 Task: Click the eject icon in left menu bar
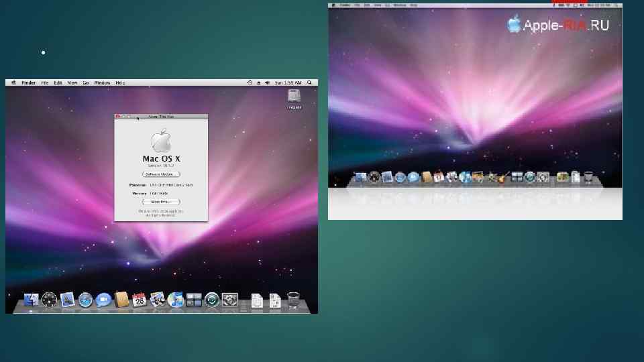(x=258, y=82)
